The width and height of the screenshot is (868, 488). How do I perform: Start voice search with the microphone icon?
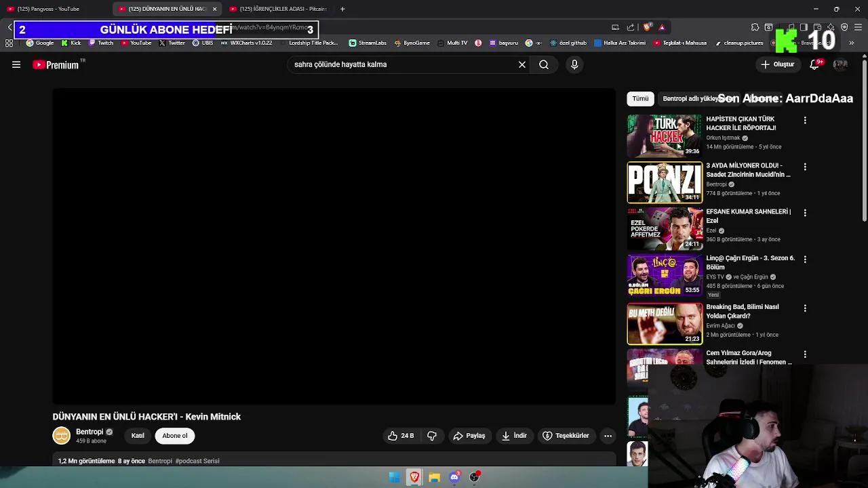click(x=574, y=64)
